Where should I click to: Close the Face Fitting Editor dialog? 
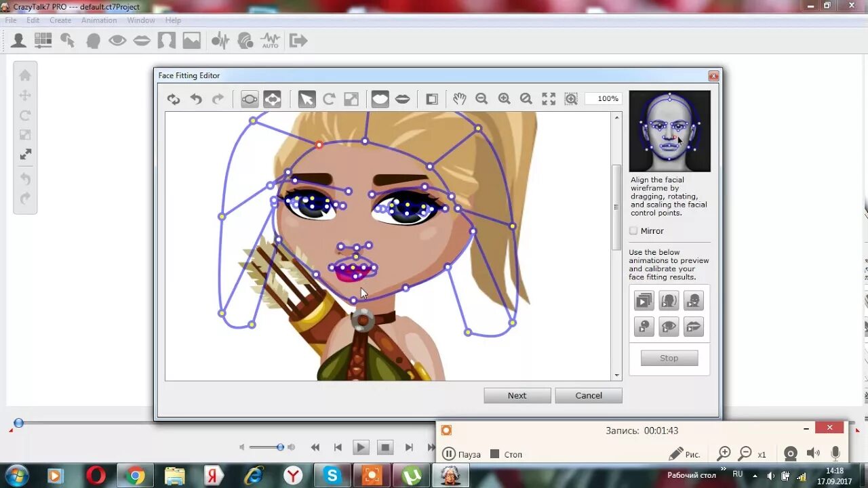coord(713,76)
